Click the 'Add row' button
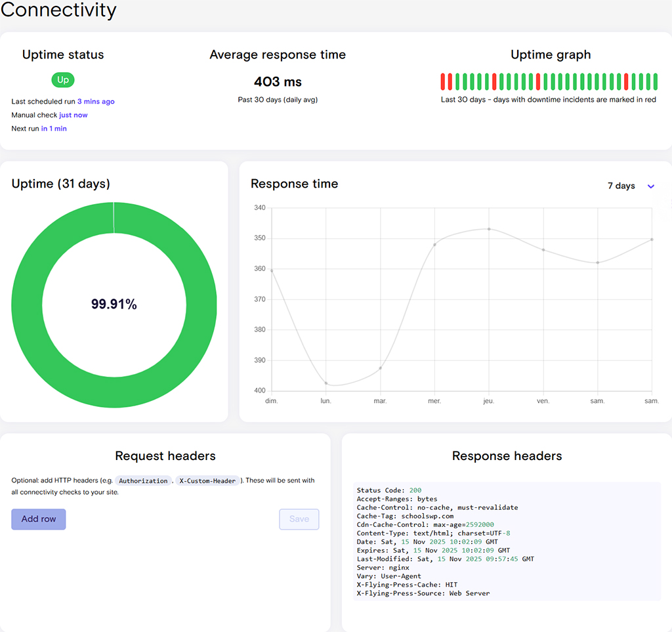 pyautogui.click(x=38, y=518)
